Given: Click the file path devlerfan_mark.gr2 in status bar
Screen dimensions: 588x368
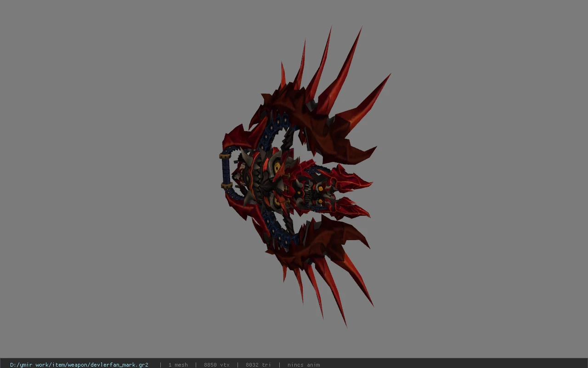Looking at the screenshot, I should pyautogui.click(x=79, y=365).
